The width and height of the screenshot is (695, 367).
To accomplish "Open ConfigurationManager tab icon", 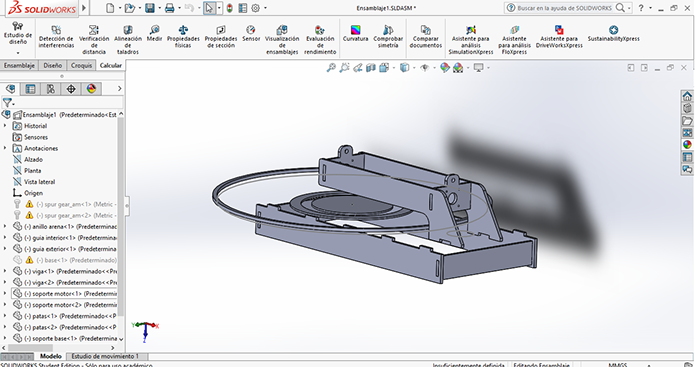I will pyautogui.click(x=51, y=89).
